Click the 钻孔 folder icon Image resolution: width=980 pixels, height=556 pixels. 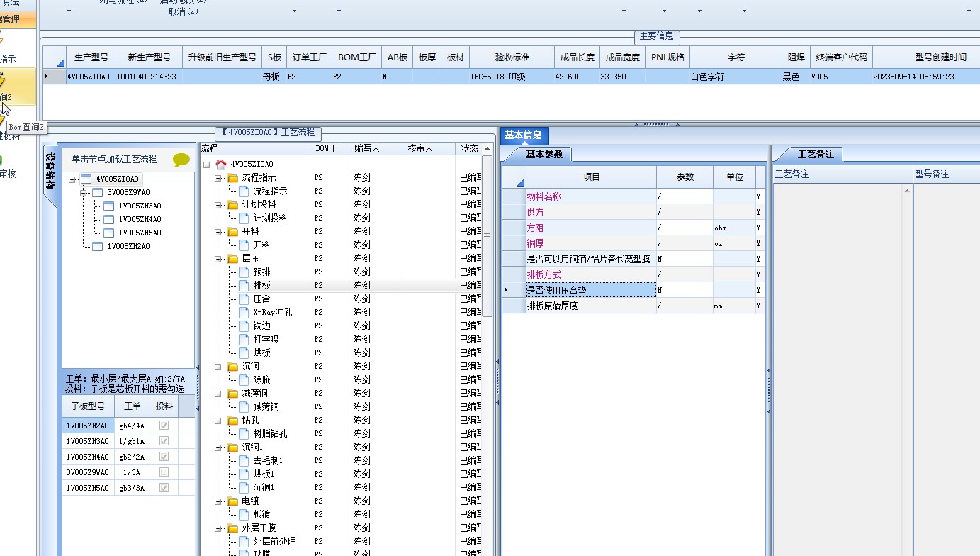[x=233, y=420]
